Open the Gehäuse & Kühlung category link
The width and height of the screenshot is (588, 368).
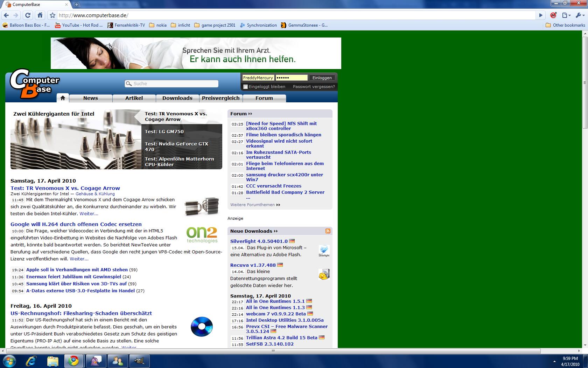point(95,194)
